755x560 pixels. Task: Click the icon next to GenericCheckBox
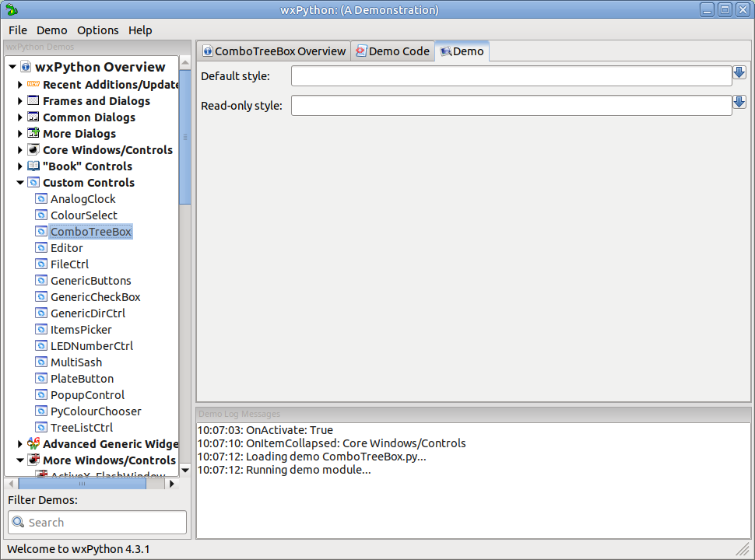pos(41,297)
